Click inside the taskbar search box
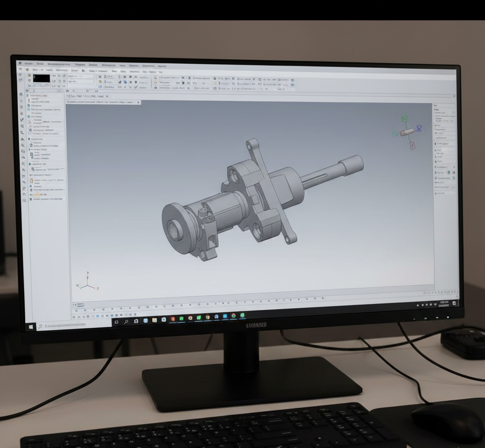 pyautogui.click(x=74, y=326)
